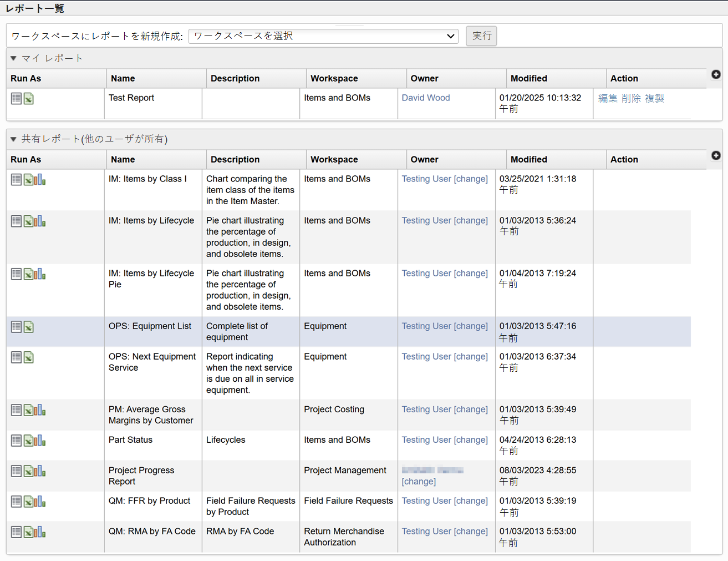Image resolution: width=728 pixels, height=561 pixels.
Task: Click the 実行 button
Action: 481,36
